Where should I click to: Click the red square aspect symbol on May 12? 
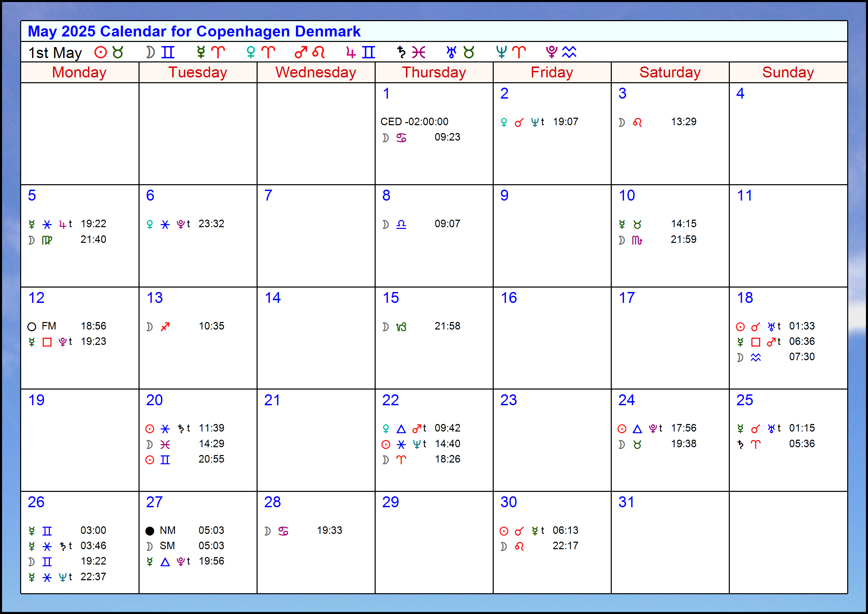coord(47,342)
